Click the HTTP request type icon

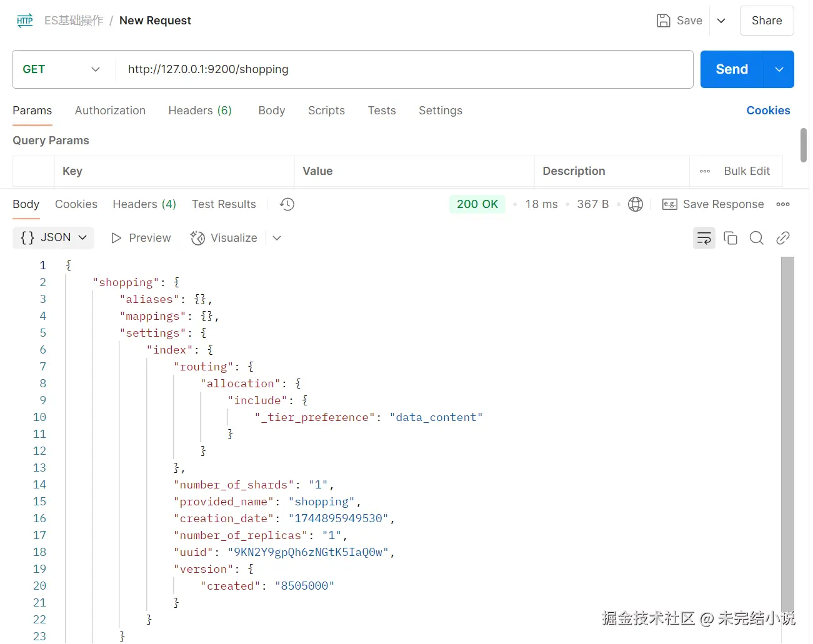25,21
